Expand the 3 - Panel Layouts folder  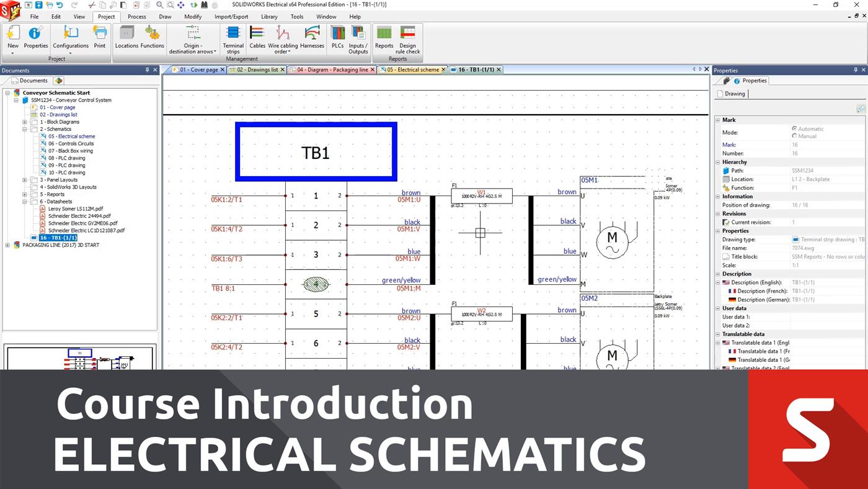coord(25,180)
